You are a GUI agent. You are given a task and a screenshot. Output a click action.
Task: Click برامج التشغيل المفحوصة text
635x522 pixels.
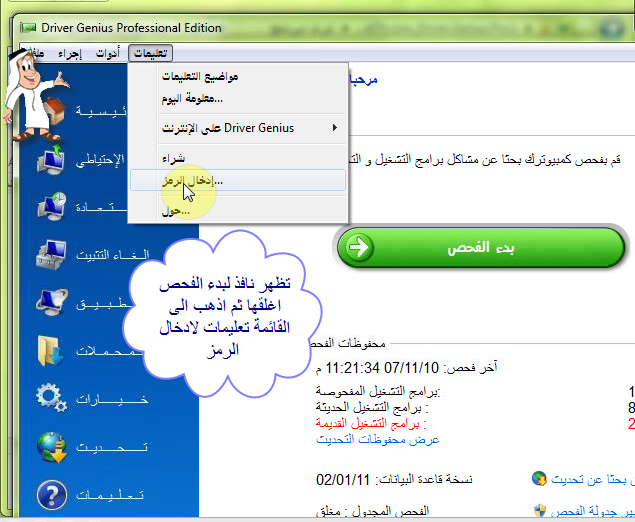click(378, 392)
